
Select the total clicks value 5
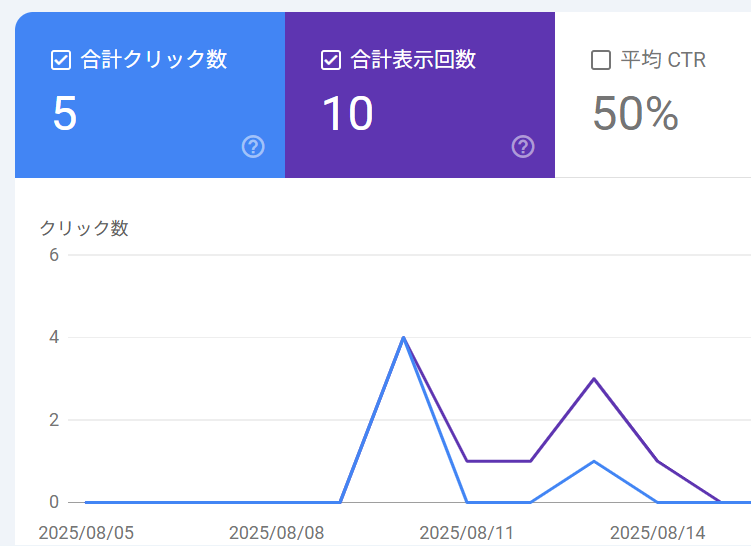pyautogui.click(x=65, y=114)
